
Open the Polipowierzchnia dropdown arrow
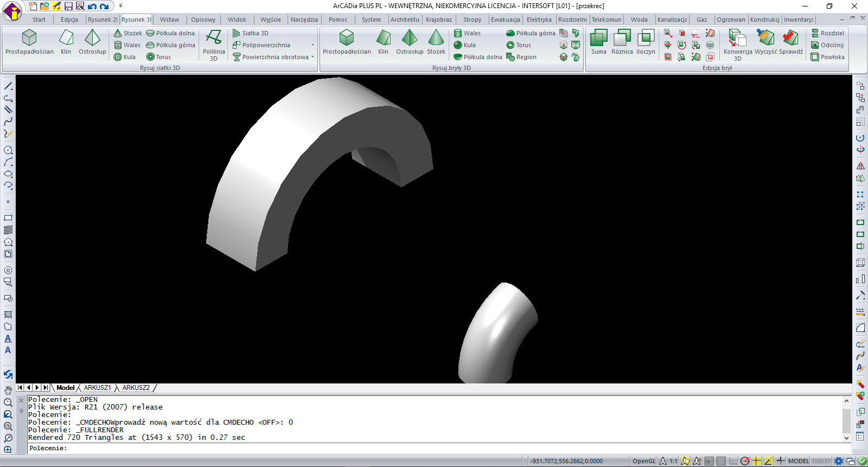tap(312, 45)
